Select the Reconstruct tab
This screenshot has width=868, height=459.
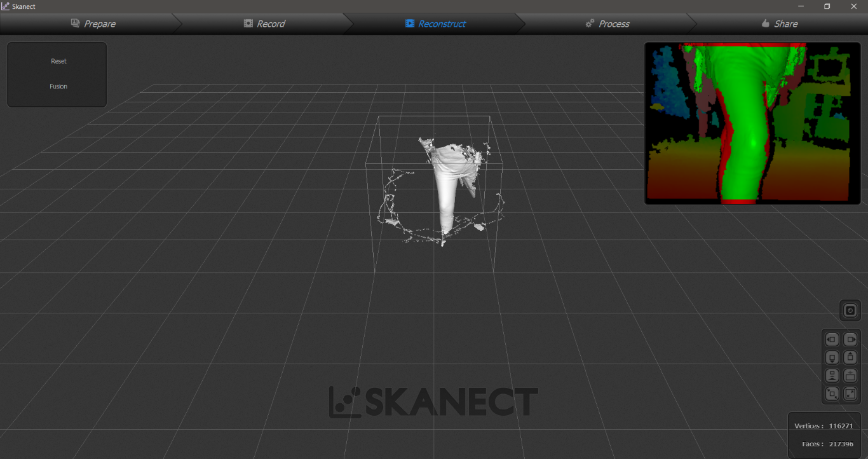(436, 24)
